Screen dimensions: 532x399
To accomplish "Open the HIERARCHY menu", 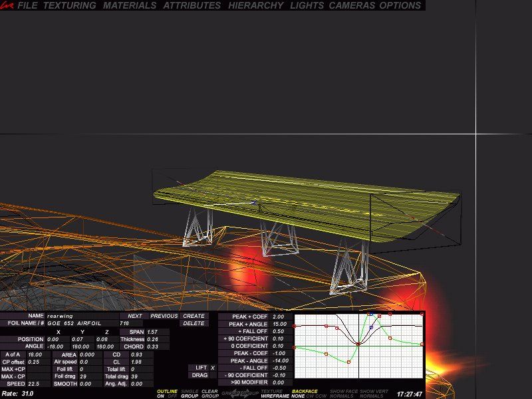I will 256,5.
